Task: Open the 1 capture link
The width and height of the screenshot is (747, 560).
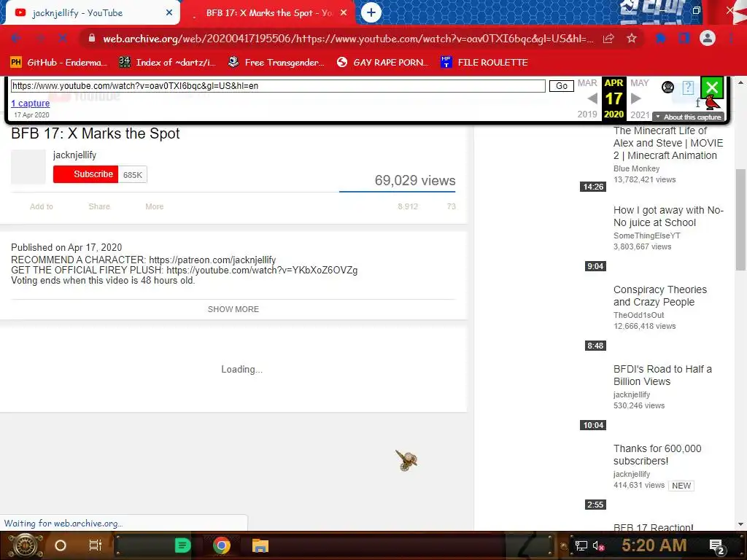Action: [31, 104]
